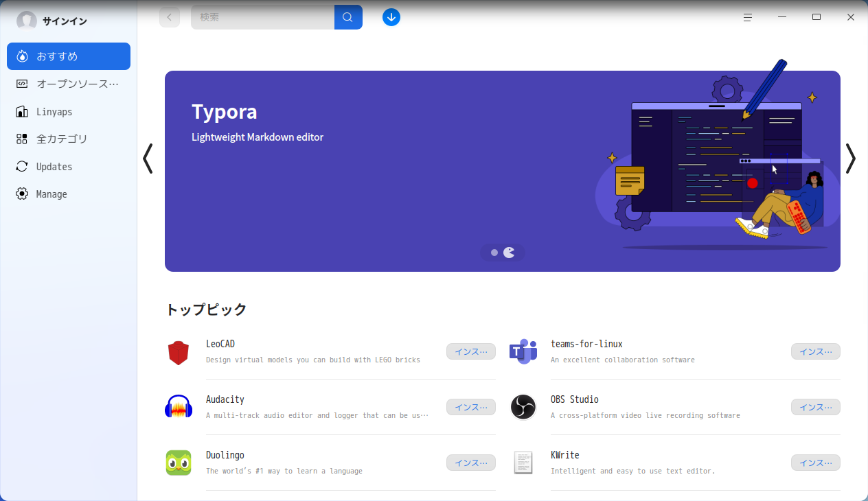Open the Typora banner
This screenshot has height=501, width=868.
pyautogui.click(x=503, y=171)
